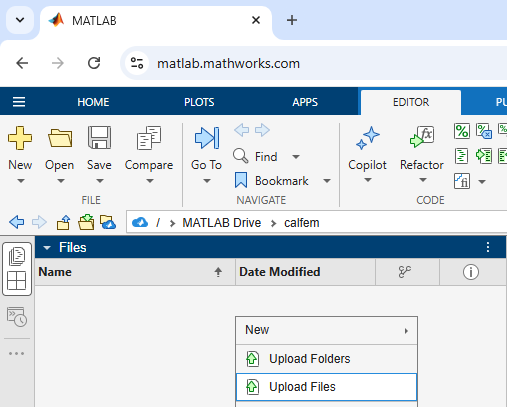
Task: Click the Comment percent icon
Action: pyautogui.click(x=462, y=131)
